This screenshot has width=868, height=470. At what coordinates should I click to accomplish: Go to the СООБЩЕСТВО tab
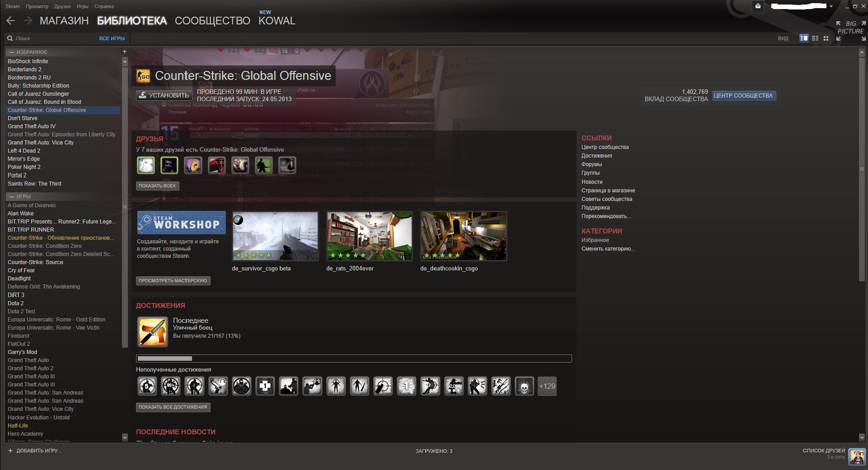[212, 21]
